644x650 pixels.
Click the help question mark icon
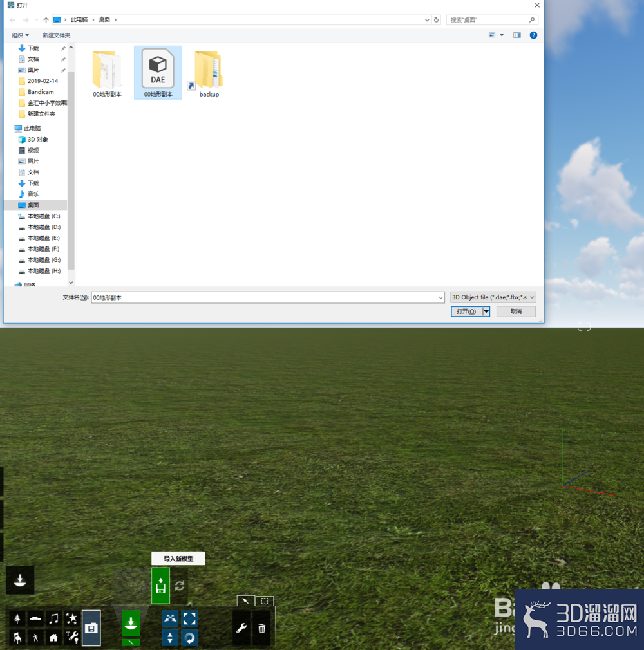pyautogui.click(x=533, y=35)
